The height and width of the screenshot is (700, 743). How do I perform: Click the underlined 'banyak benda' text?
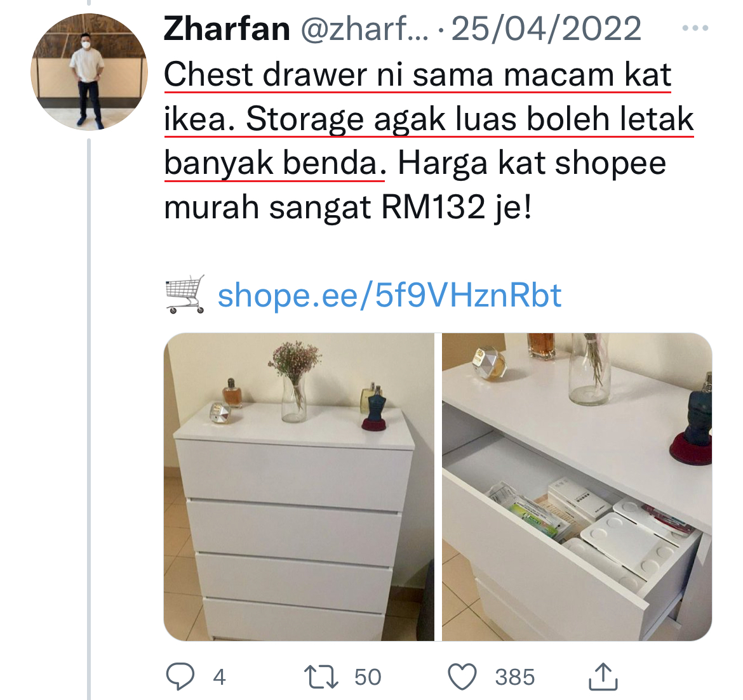(x=274, y=164)
